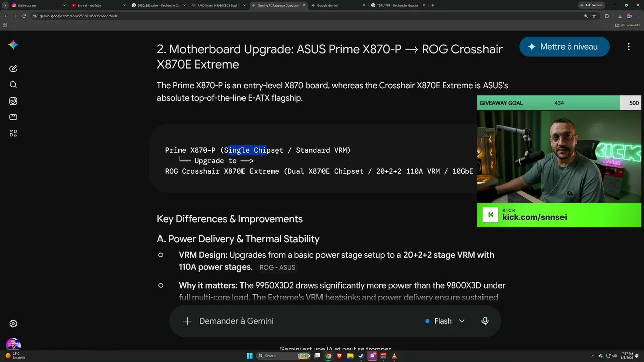
Task: Click the GIVEAWAY GOAL label
Action: pos(501,103)
